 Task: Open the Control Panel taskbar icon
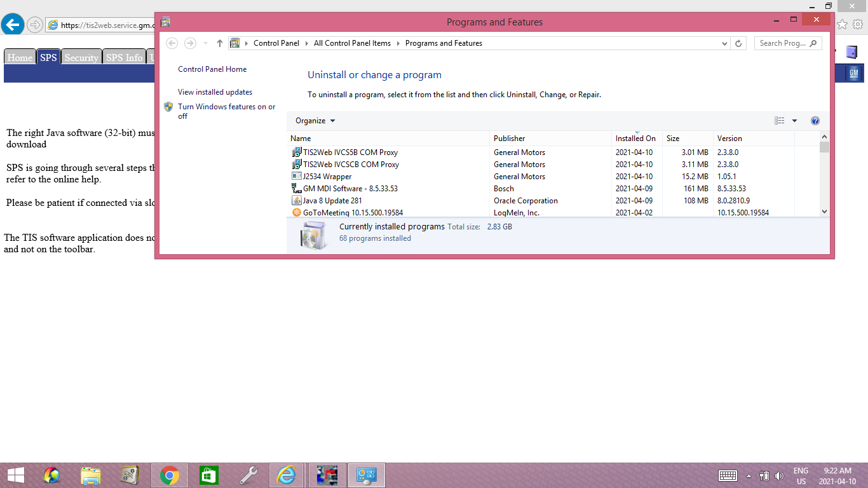pyautogui.click(x=367, y=475)
